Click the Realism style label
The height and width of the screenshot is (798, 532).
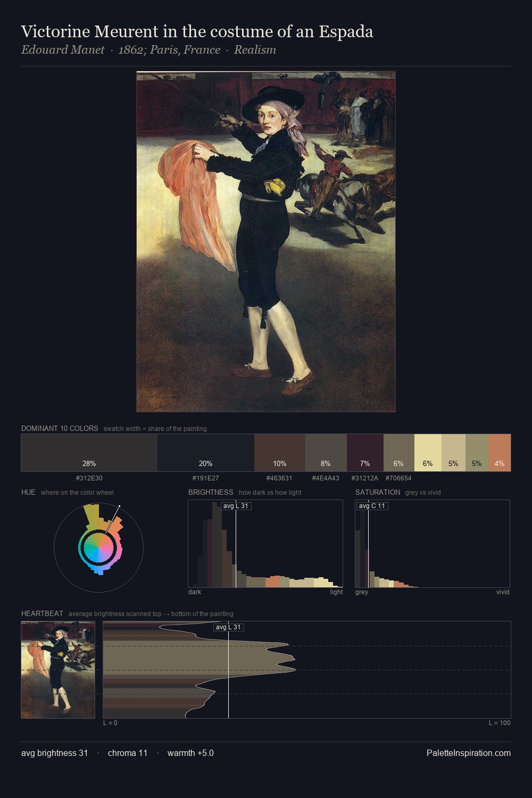pos(255,50)
